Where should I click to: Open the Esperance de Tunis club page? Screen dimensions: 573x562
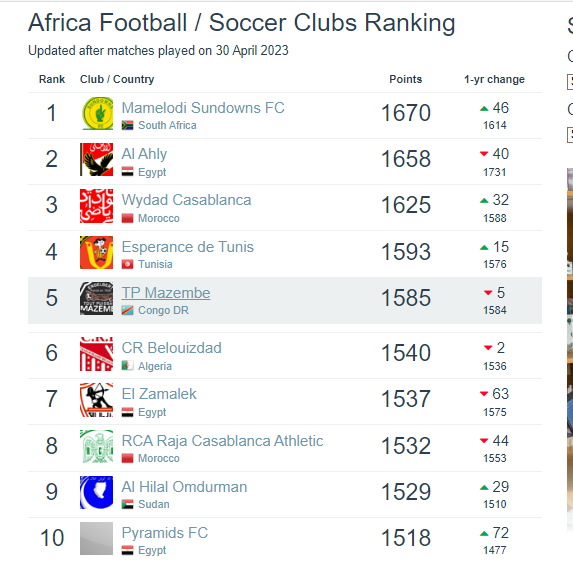coord(187,247)
